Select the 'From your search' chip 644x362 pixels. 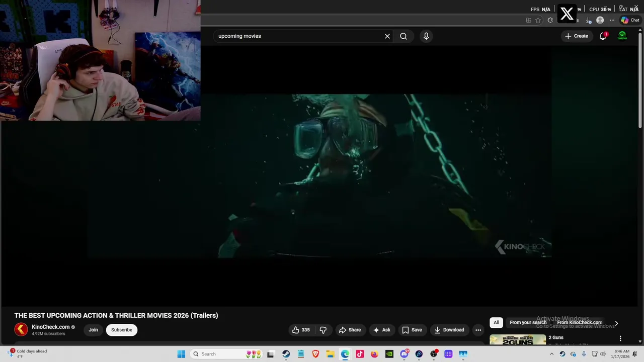click(528, 322)
